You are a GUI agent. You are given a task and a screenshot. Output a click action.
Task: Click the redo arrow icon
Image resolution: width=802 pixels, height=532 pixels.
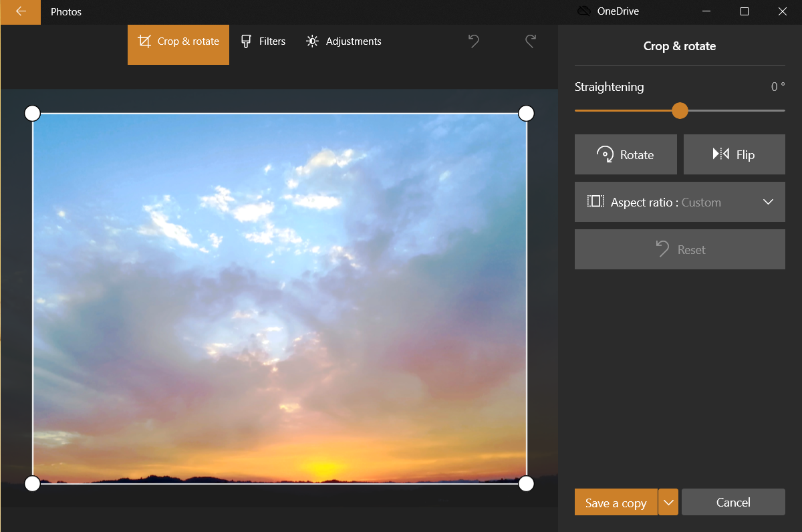(530, 41)
